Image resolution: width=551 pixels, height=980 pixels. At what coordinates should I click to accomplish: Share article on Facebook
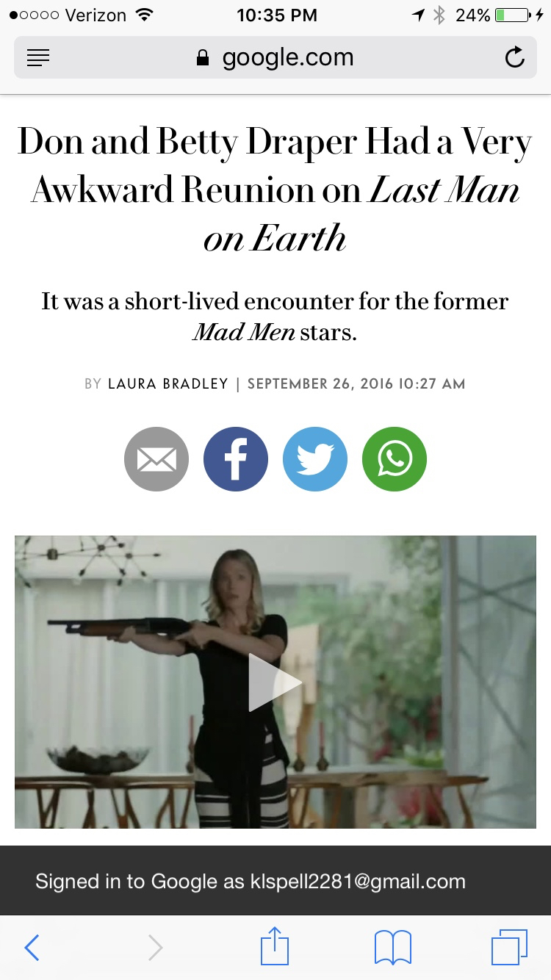236,459
